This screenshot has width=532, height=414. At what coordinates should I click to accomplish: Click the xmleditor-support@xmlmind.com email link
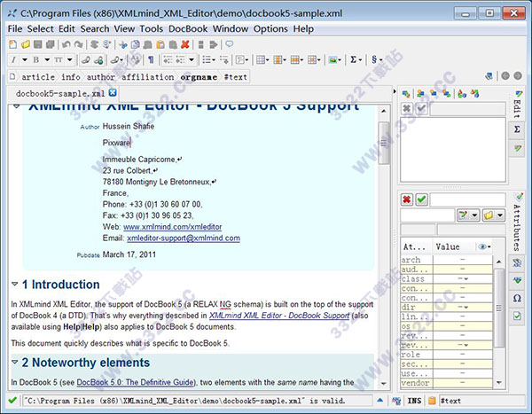tap(184, 238)
